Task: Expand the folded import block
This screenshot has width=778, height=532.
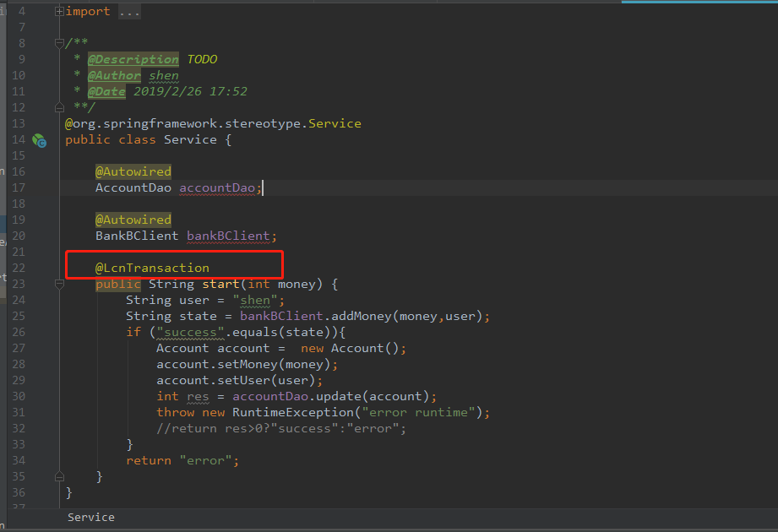Action: tap(59, 11)
